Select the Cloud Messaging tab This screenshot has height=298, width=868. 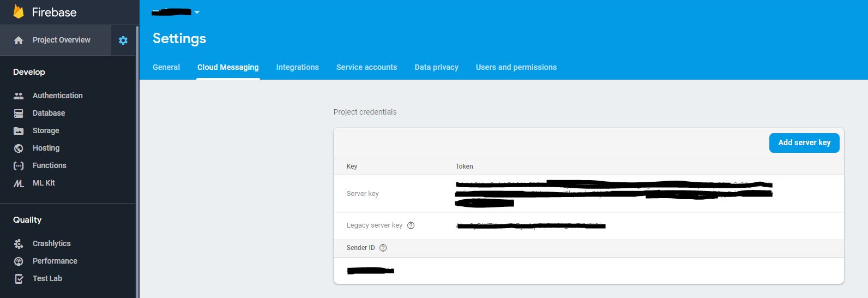pos(228,67)
